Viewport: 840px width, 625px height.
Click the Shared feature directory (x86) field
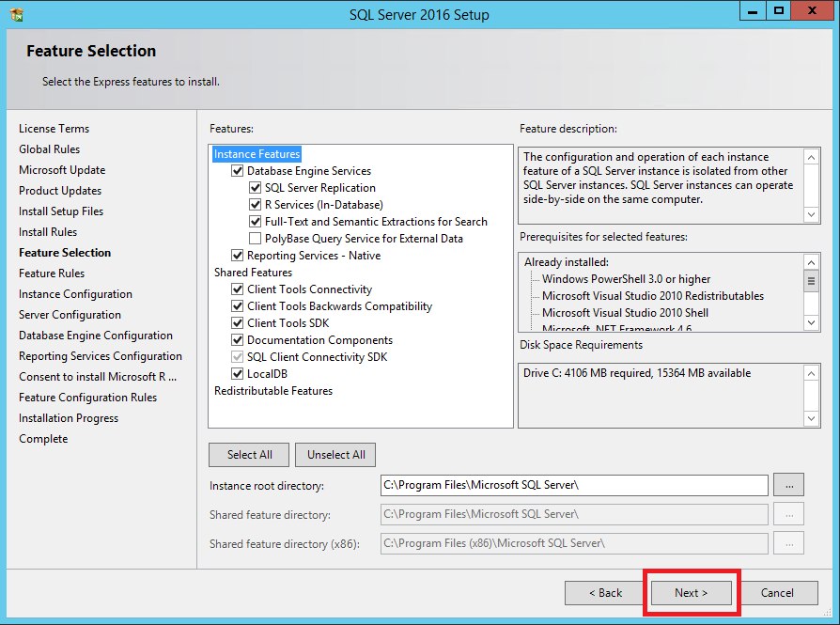tap(574, 543)
